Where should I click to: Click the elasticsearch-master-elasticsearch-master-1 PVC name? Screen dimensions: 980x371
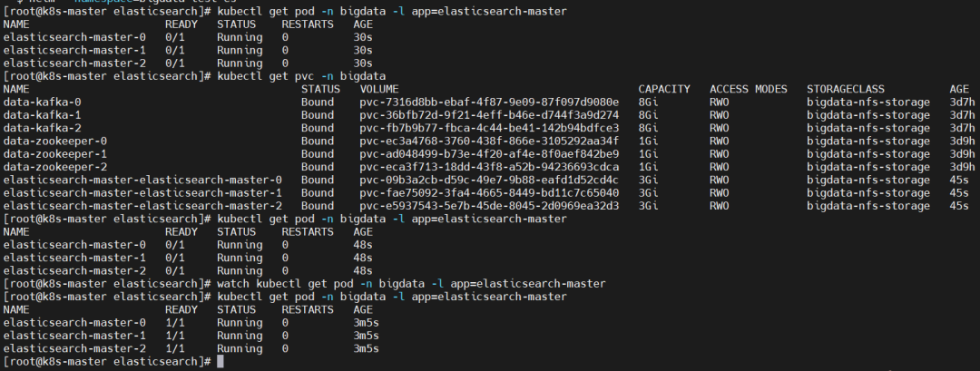[142, 193]
